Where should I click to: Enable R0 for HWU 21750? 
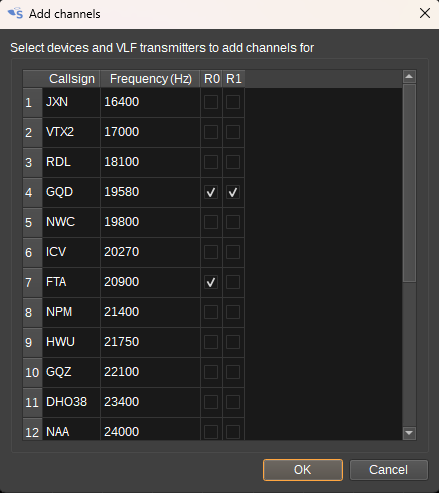click(211, 342)
